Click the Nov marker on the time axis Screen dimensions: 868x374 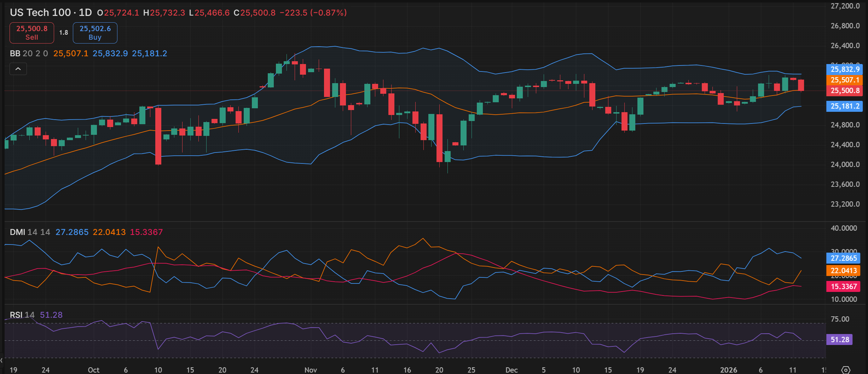(310, 370)
